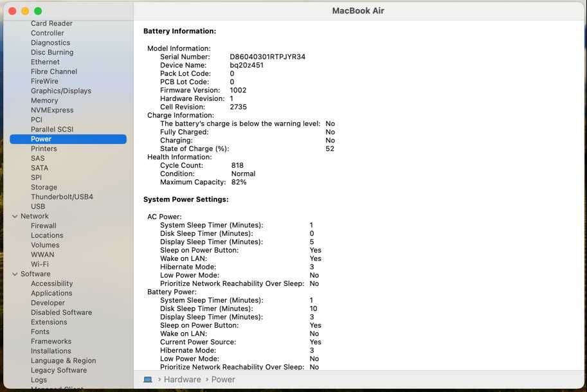The width and height of the screenshot is (587, 392).
Task: Select Fibre Channel in sidebar
Action: [x=54, y=71]
